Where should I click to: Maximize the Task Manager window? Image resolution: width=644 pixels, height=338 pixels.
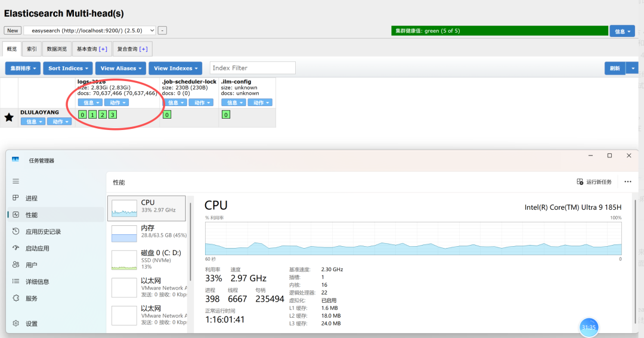coord(609,156)
